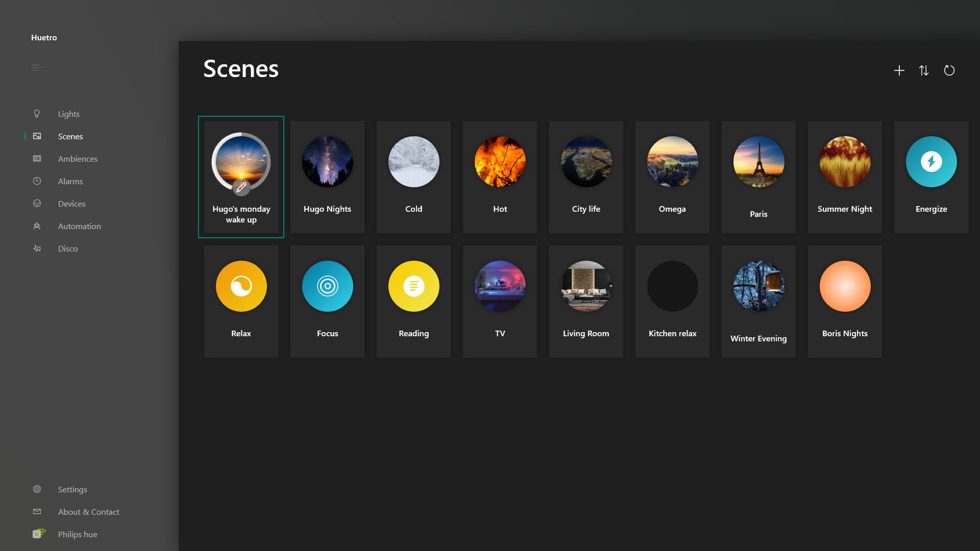Open the Philips hue bridge entry

pyautogui.click(x=77, y=534)
